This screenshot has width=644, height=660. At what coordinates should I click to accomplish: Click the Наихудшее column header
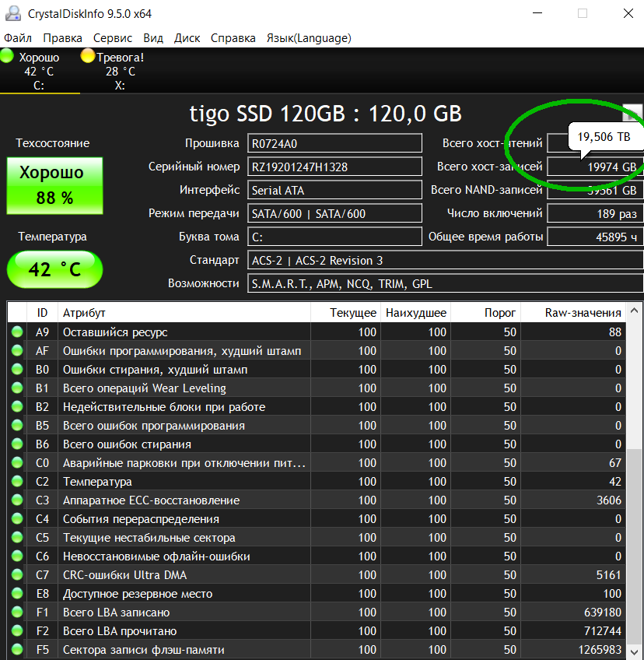tap(415, 313)
